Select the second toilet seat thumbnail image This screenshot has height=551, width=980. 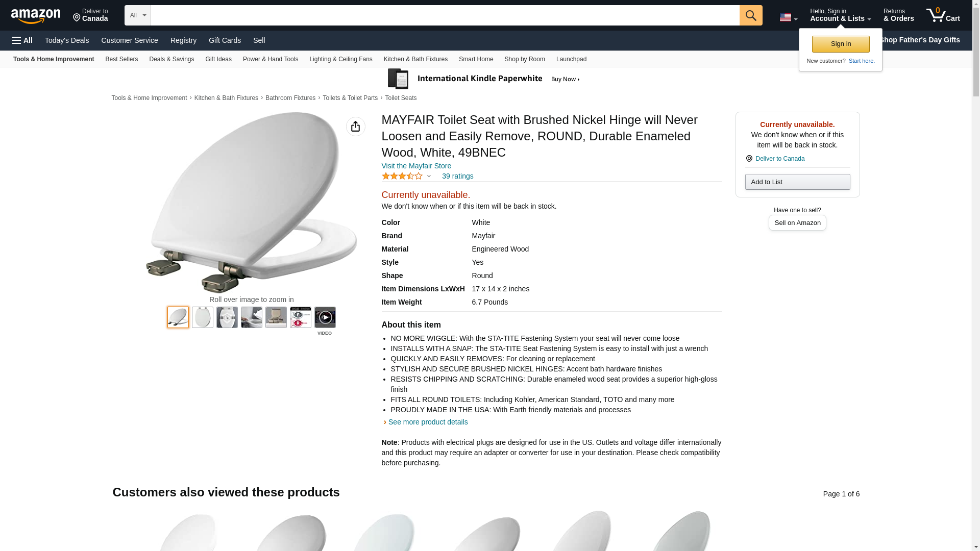[x=203, y=317]
